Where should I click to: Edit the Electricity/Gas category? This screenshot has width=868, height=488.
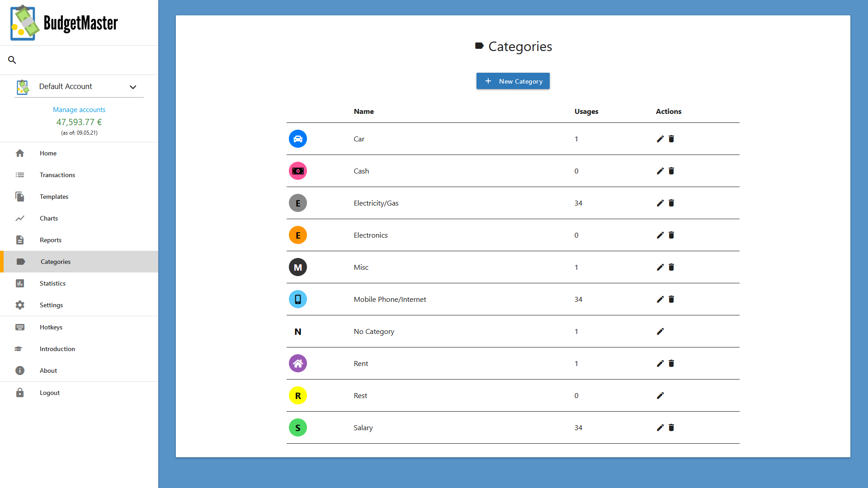(660, 203)
